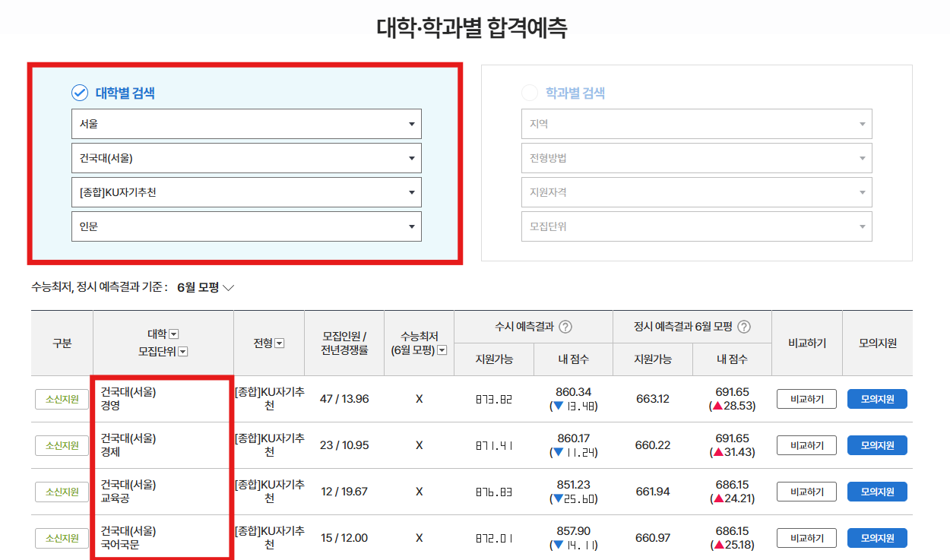Select the 건국대(서울) 국어국문 cell
The image size is (950, 560).
pos(163,538)
